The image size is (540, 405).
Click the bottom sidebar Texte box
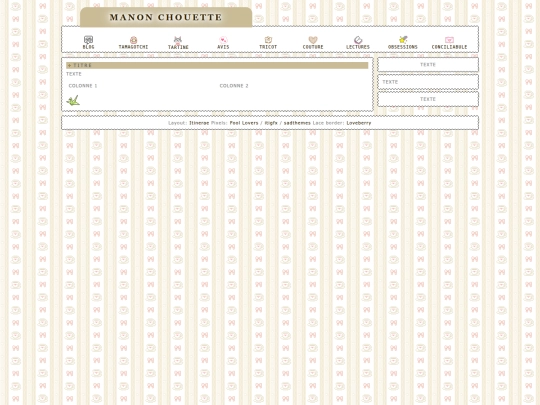(428, 99)
